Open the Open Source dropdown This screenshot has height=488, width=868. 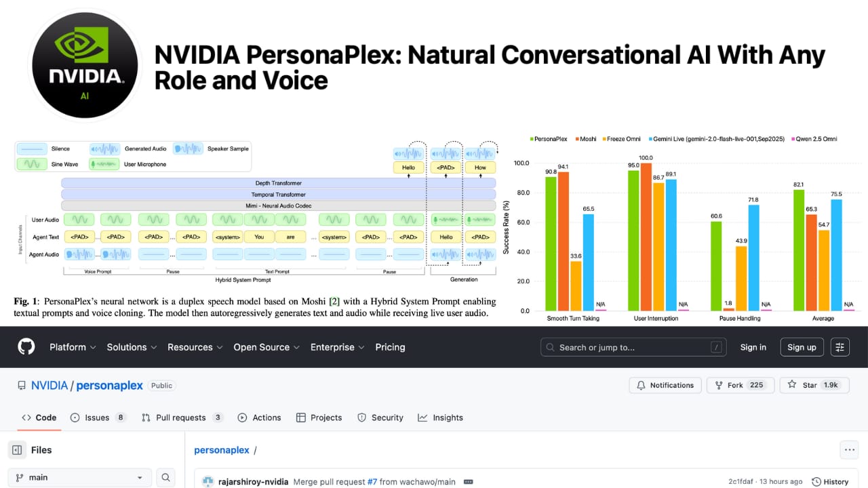tap(267, 347)
